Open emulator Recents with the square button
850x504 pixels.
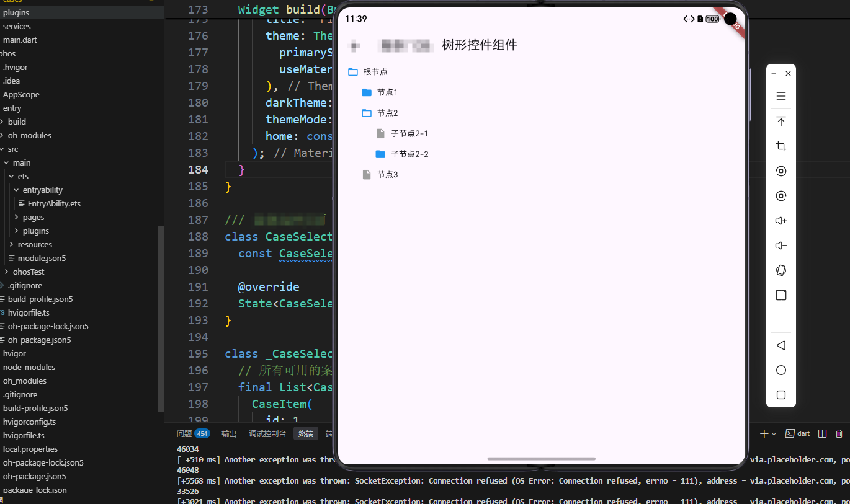point(781,395)
